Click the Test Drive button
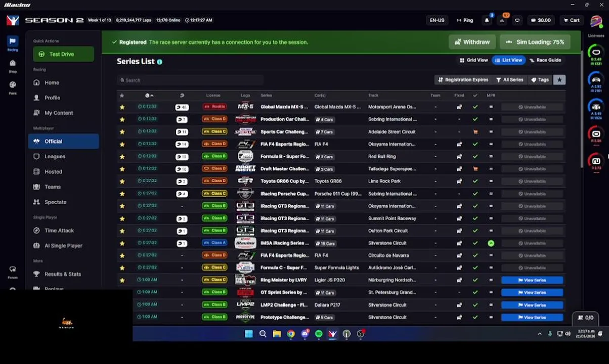 [x=63, y=54]
